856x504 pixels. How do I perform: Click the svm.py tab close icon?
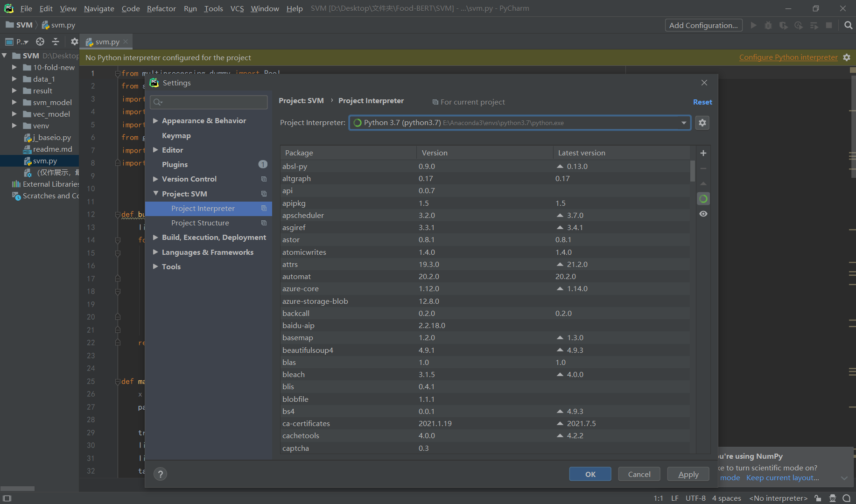[126, 42]
